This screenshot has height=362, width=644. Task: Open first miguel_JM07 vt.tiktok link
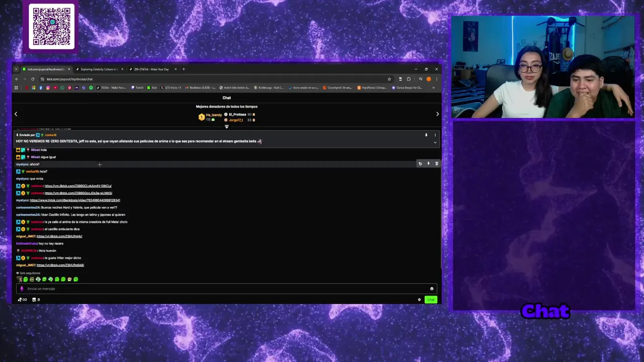point(59,236)
